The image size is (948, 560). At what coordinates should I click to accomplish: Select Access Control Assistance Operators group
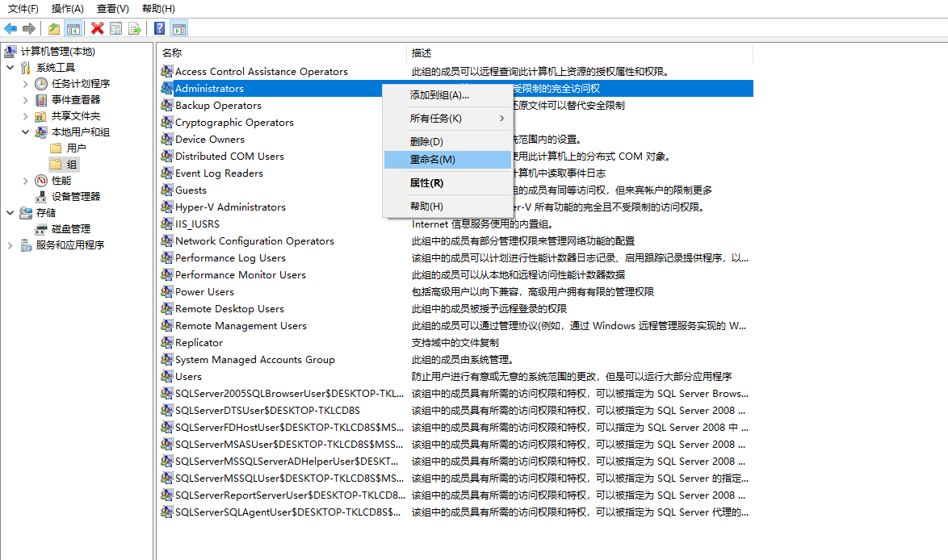click(262, 71)
